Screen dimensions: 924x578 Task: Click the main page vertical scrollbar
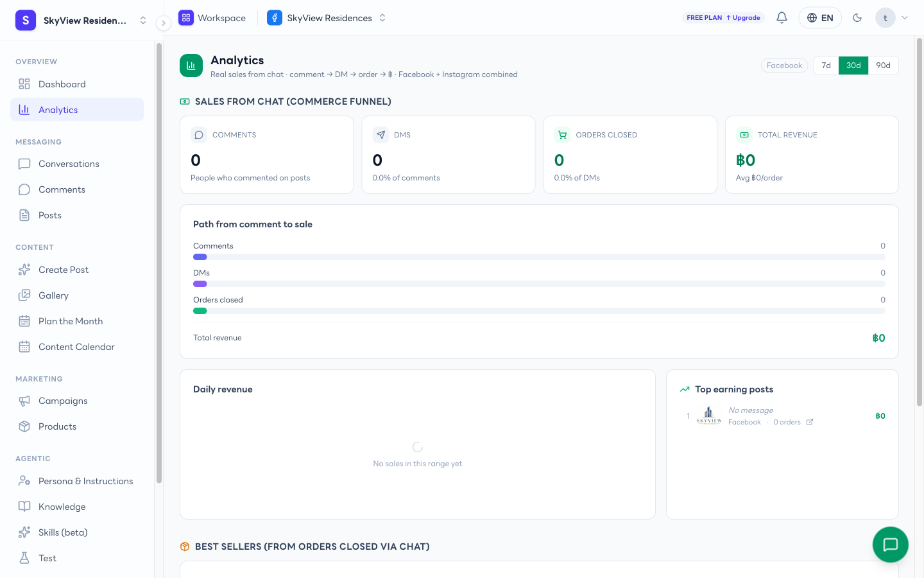coord(919,222)
